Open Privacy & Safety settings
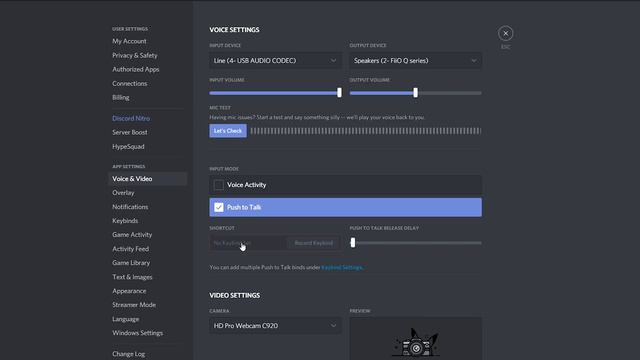This screenshot has width=640, height=360. 135,55
